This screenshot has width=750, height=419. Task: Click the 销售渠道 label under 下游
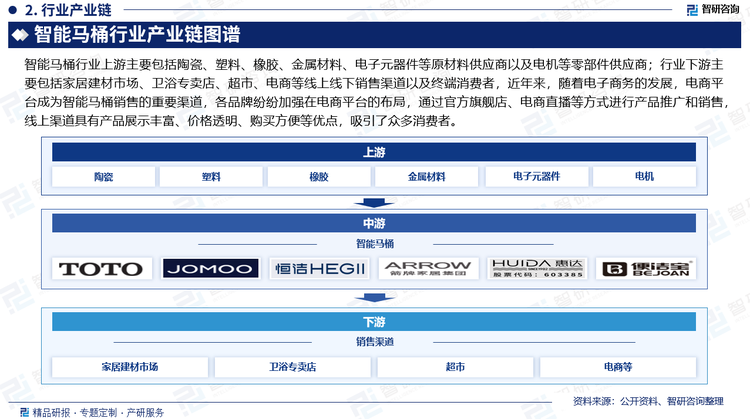click(375, 342)
